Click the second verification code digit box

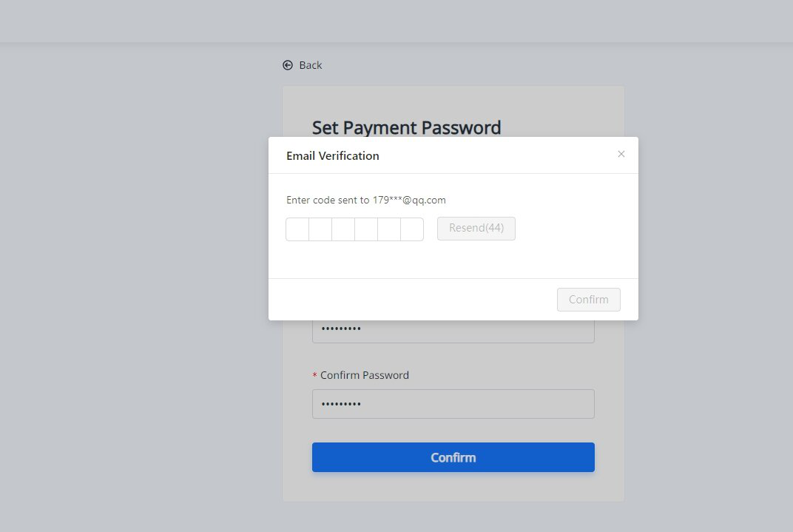click(x=320, y=229)
